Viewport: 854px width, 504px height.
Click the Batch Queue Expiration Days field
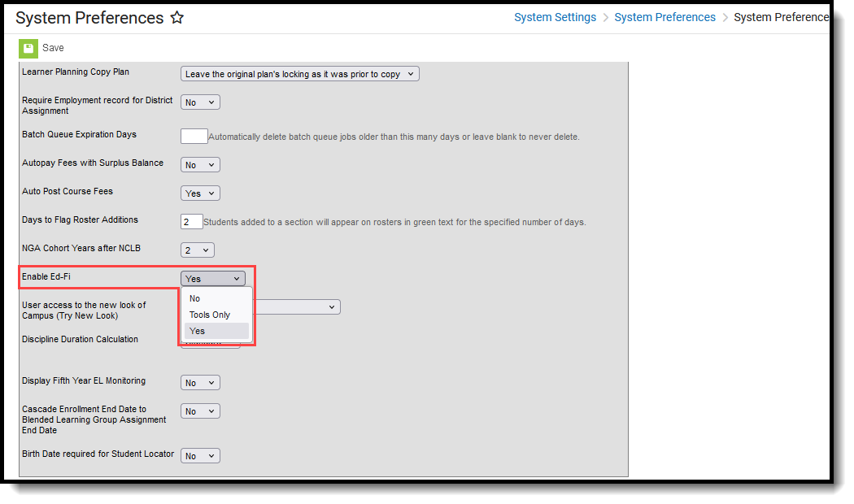coord(194,136)
